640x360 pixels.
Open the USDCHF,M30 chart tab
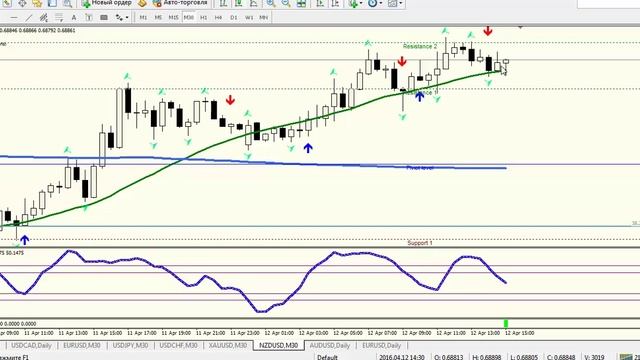178,345
